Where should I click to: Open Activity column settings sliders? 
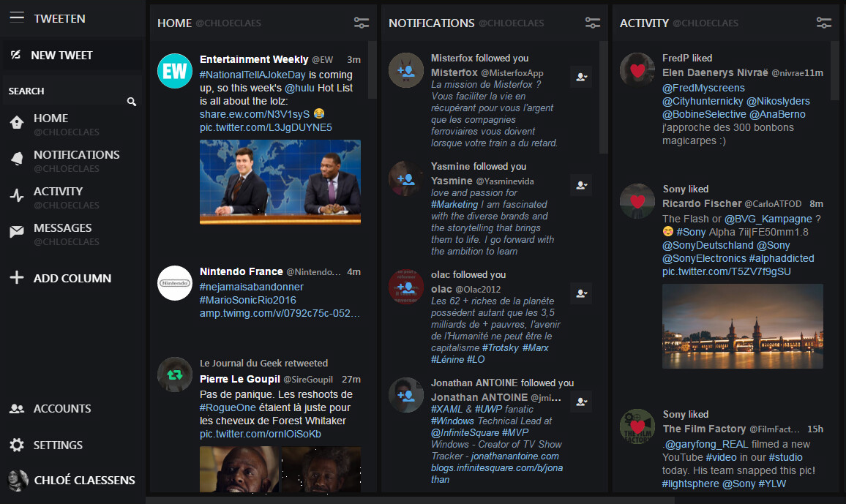[x=824, y=23]
